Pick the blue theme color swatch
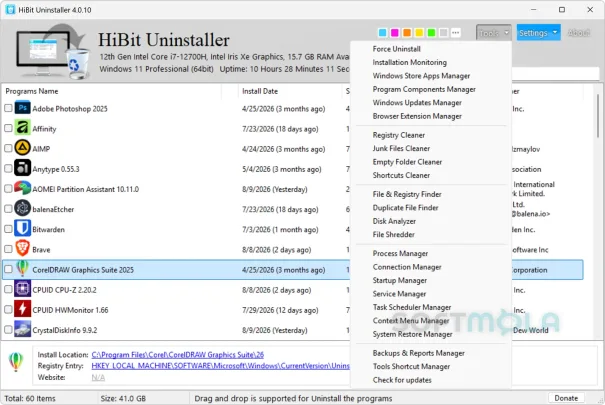Viewport: 605px width, 405px height. pos(382,33)
